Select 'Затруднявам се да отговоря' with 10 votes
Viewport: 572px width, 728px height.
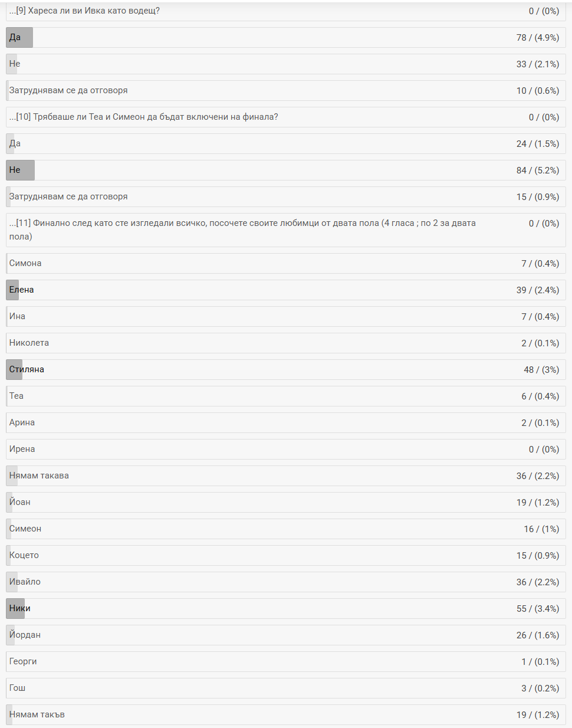coord(286,90)
